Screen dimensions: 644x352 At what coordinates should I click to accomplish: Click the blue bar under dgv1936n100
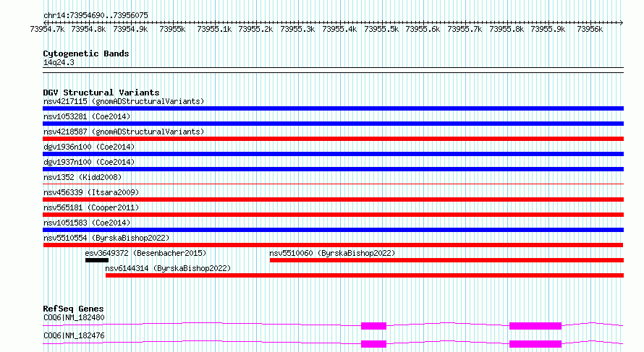(333, 154)
